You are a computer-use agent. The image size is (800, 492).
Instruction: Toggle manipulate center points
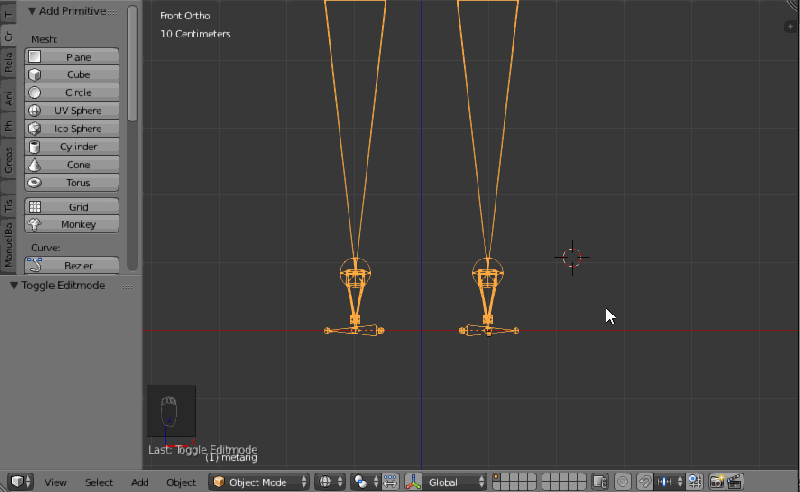tap(390, 482)
